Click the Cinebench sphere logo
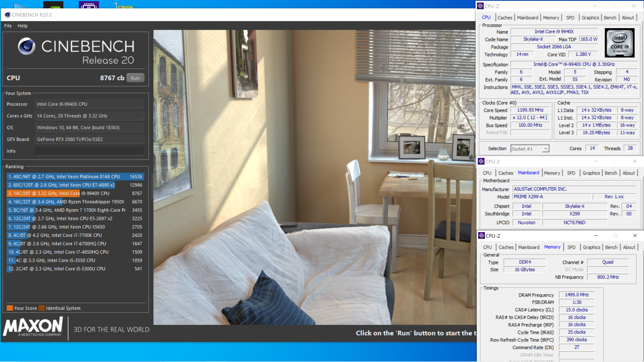The image size is (644, 362). pos(26,46)
